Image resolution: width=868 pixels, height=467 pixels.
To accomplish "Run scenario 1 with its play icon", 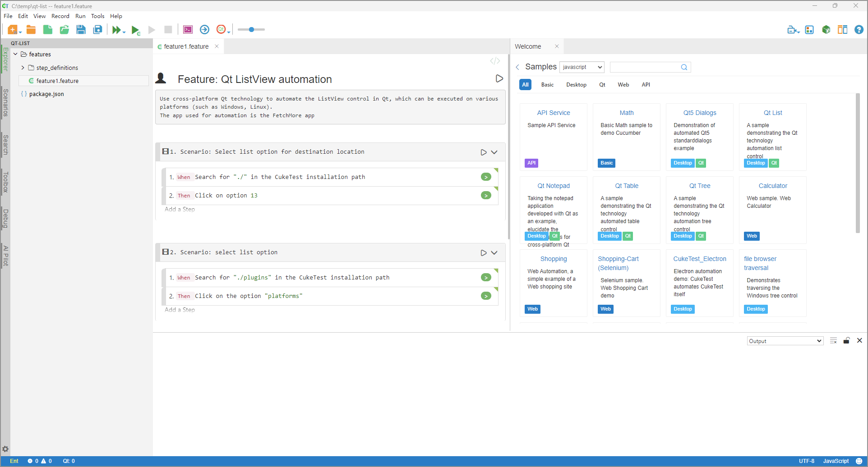I will (x=484, y=152).
